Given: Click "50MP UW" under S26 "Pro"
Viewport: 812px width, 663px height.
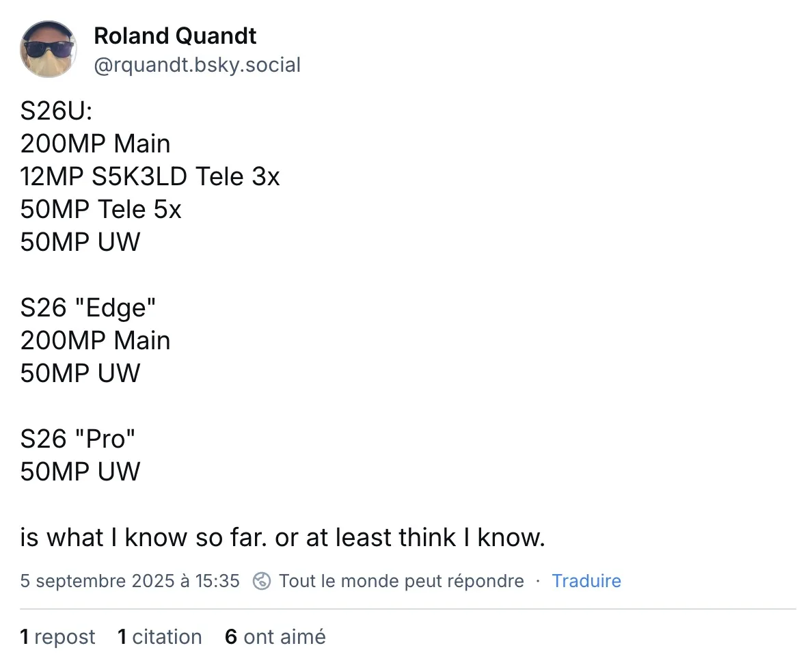Looking at the screenshot, I should (80, 472).
